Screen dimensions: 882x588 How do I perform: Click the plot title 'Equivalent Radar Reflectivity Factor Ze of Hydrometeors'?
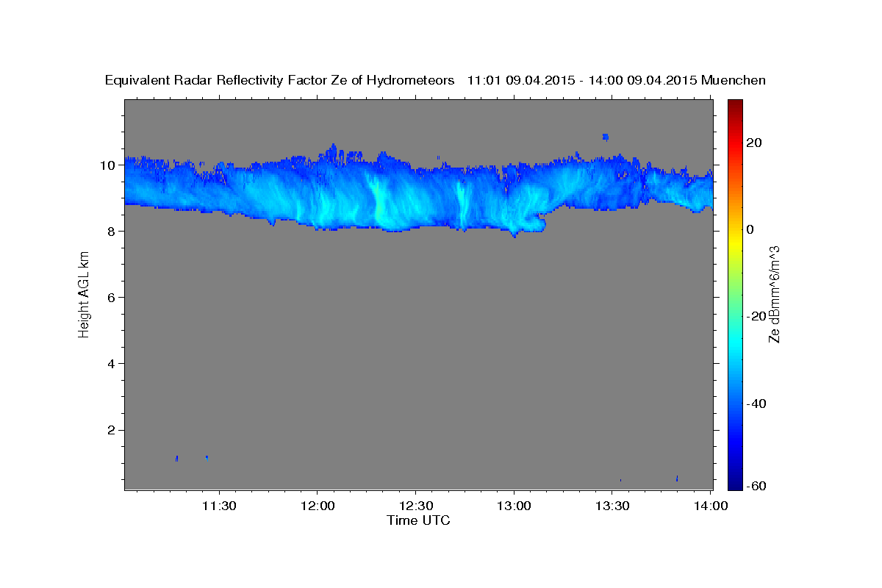coord(280,81)
